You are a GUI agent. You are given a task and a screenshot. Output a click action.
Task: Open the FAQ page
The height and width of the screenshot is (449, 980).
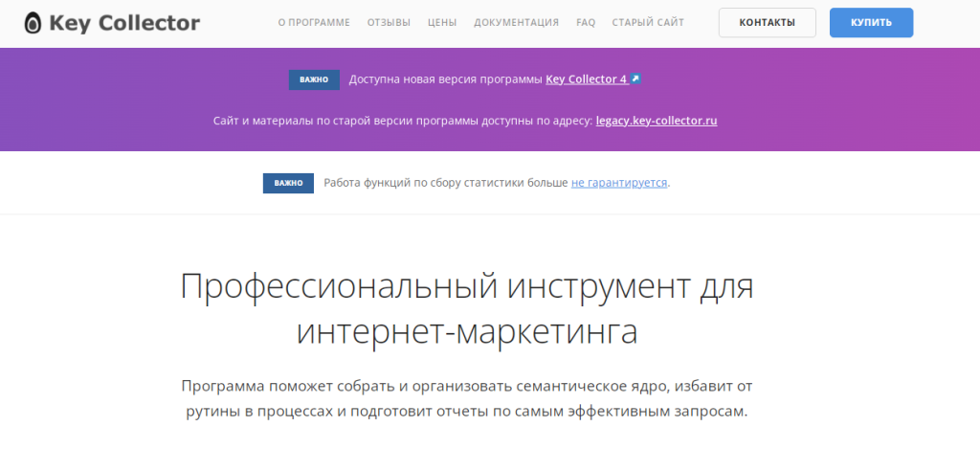(x=585, y=22)
